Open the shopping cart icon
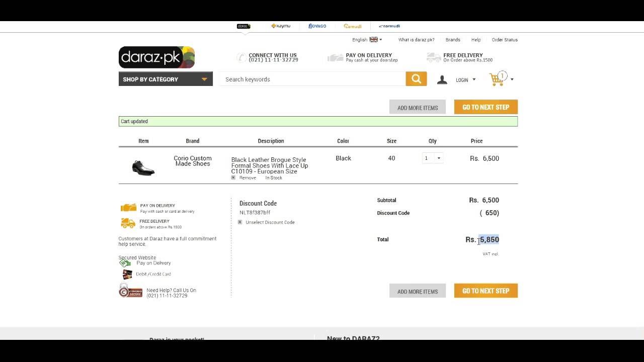The image size is (644, 362). 497,79
